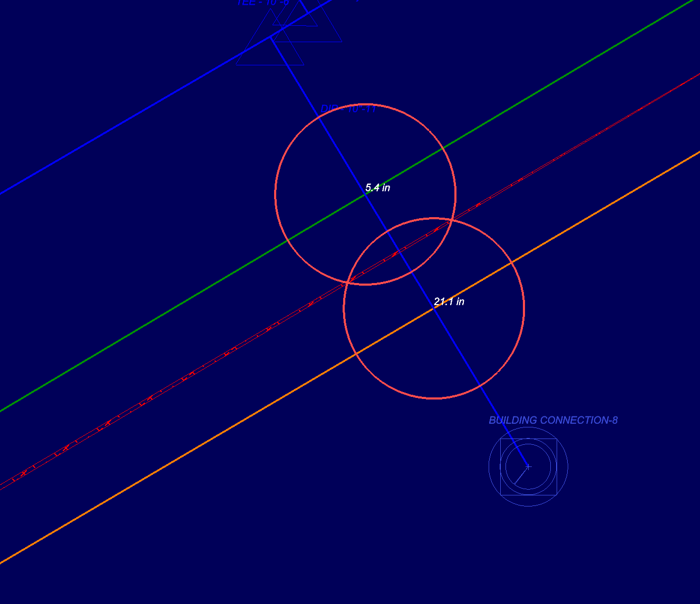
Task: Click the "BUILDING CONNECTION-8" text label
Action: pyautogui.click(x=553, y=420)
